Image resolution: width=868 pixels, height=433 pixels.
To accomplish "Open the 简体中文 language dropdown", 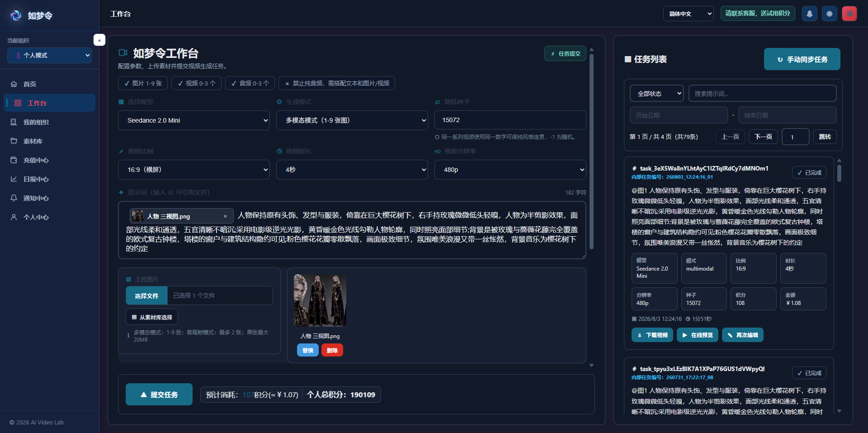I will pyautogui.click(x=689, y=14).
